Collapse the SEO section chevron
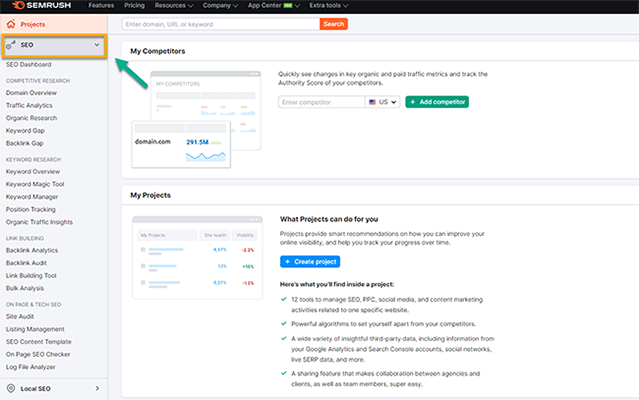The width and height of the screenshot is (639, 400). [97, 45]
